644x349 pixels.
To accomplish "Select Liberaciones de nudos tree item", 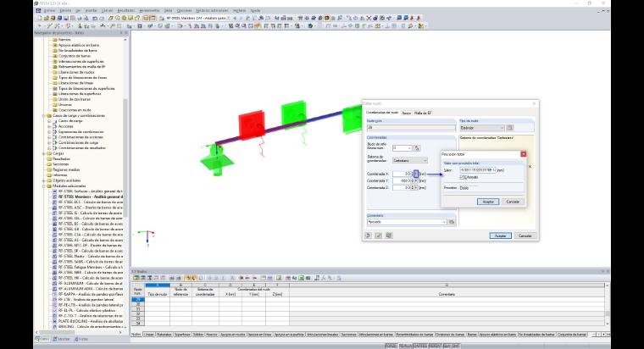I will (76, 72).
